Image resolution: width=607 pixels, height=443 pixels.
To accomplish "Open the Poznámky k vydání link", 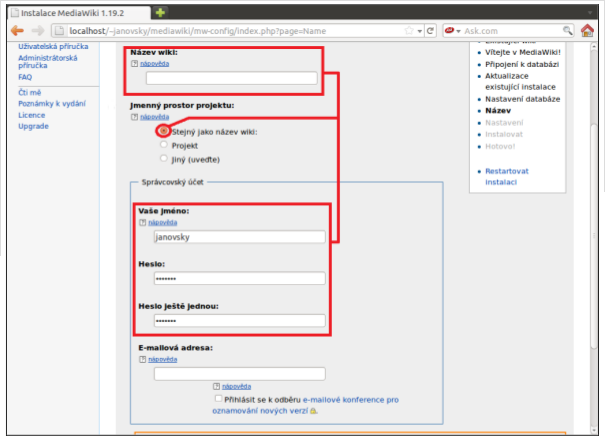I will [52, 104].
